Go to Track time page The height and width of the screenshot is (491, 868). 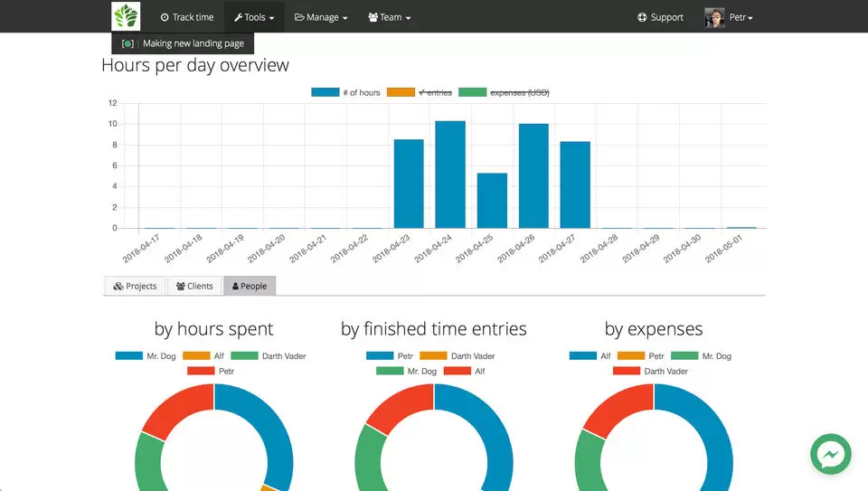click(x=187, y=17)
